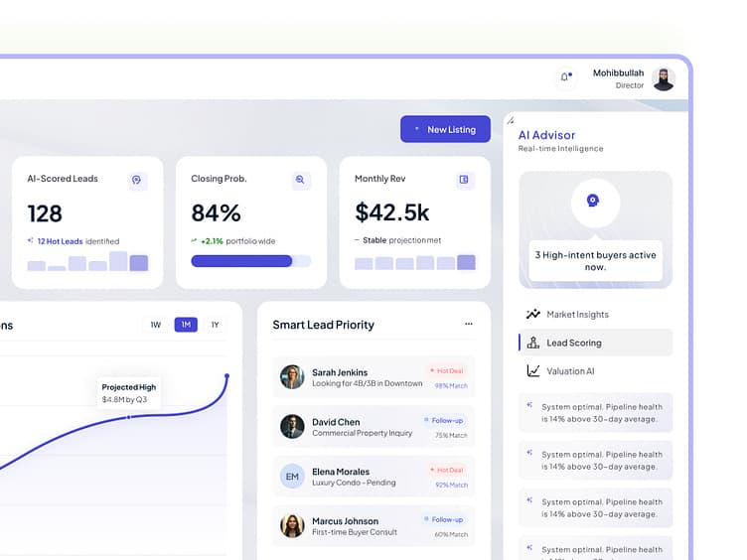Click the 12 Hot Leads link
The image size is (747, 560).
[60, 241]
